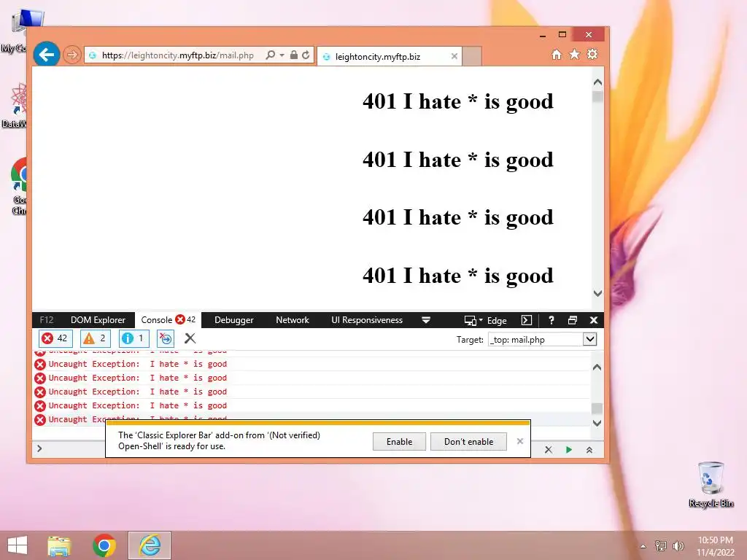Click the volume speaker tray icon
Image resolution: width=747 pixels, height=560 pixels.
click(x=678, y=545)
